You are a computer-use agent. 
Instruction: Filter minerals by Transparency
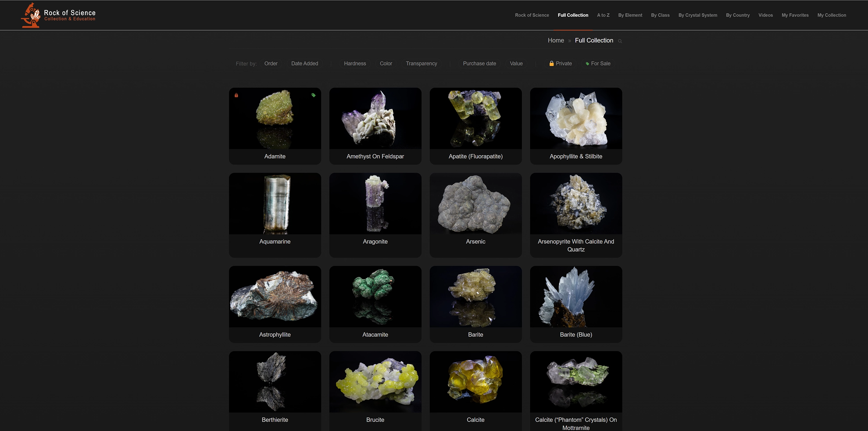coord(421,64)
